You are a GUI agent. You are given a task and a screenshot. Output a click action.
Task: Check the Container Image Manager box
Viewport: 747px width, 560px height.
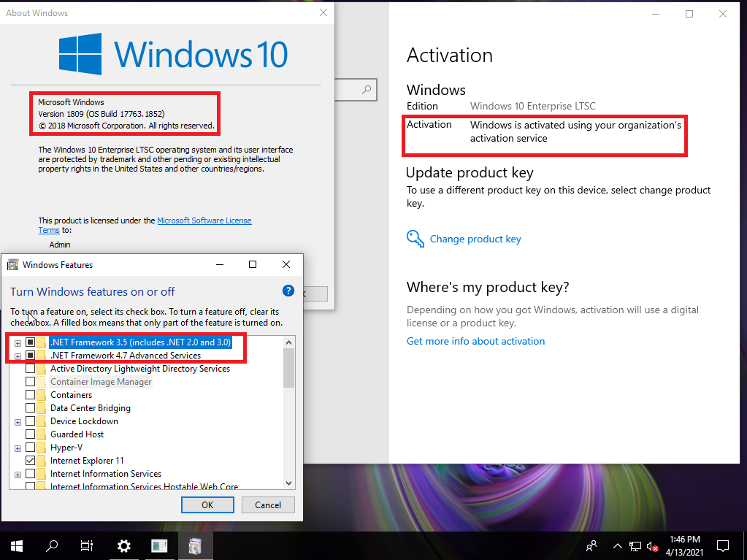pyautogui.click(x=30, y=381)
